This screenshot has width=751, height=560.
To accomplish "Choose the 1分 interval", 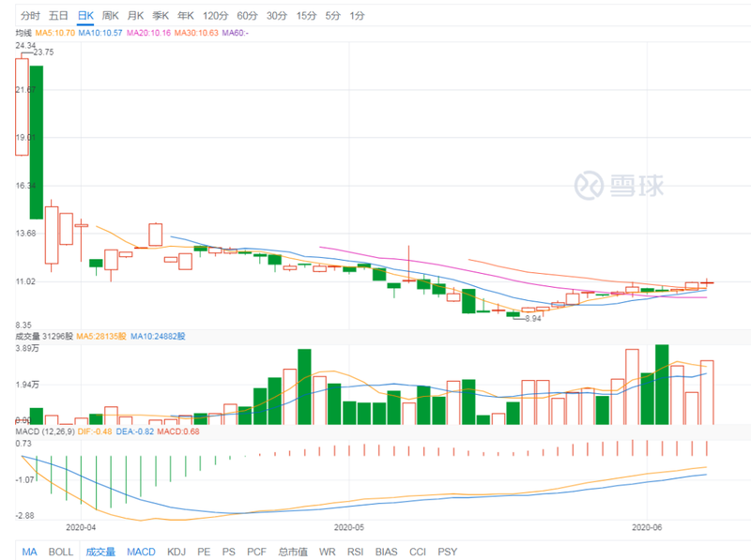I will pos(357,16).
